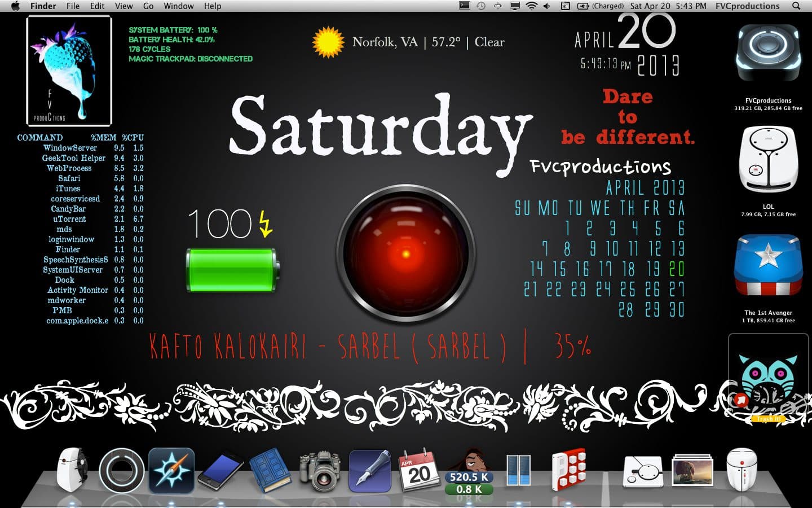
Task: Open Safari compass icon in the Dock
Action: (x=171, y=471)
